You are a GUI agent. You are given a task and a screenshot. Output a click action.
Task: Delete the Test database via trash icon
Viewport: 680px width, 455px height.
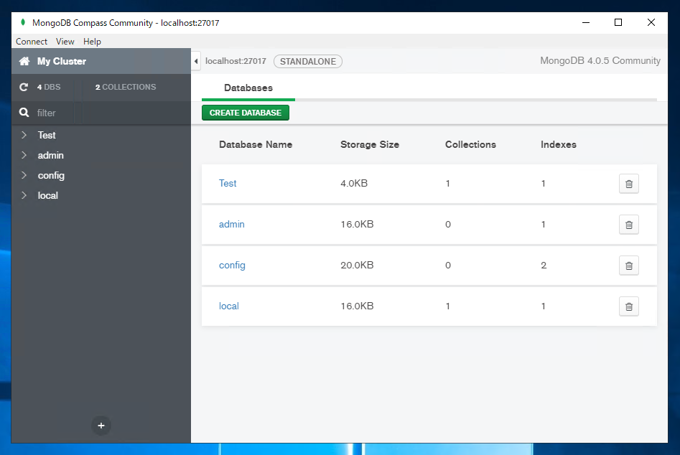628,184
